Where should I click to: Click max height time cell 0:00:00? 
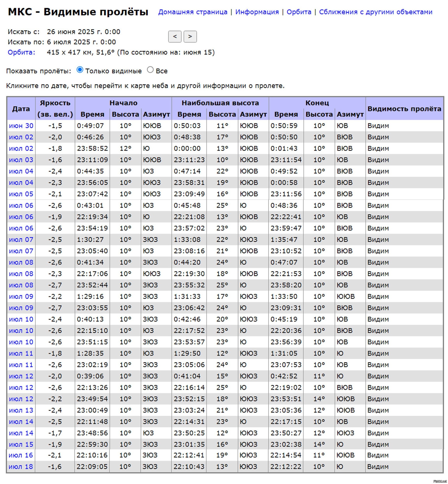pyautogui.click(x=189, y=148)
